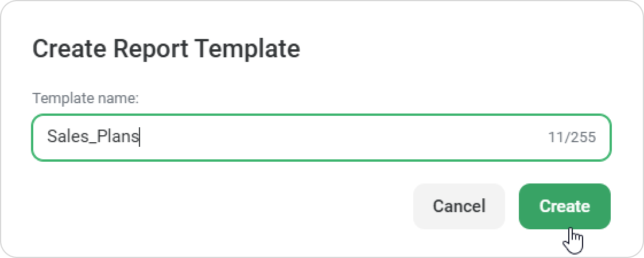Viewport: 644px width, 258px height.
Task: Confirm template creation with Create
Action: click(564, 206)
